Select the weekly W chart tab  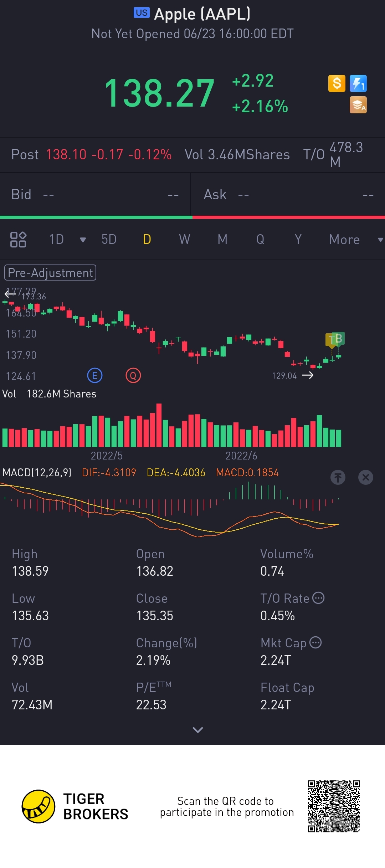[x=185, y=240]
